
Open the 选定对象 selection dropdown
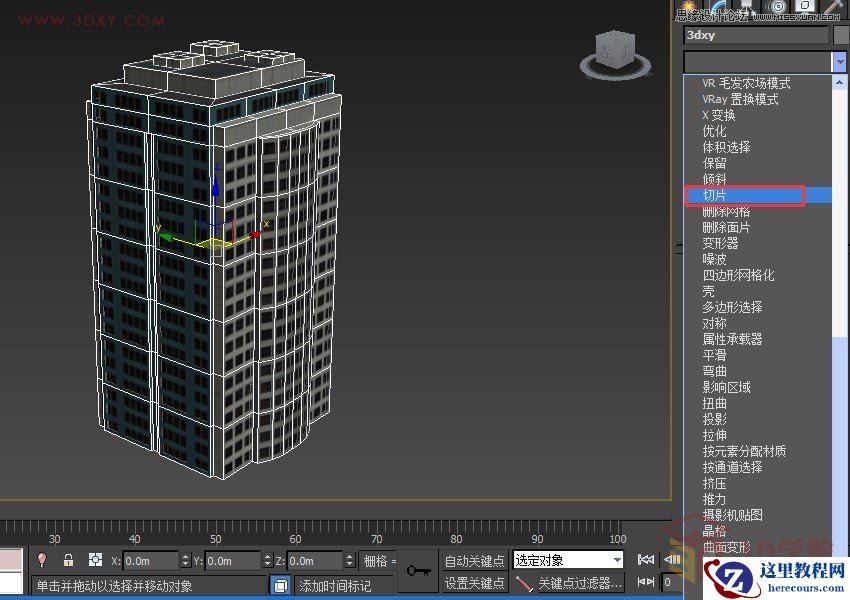[x=566, y=559]
